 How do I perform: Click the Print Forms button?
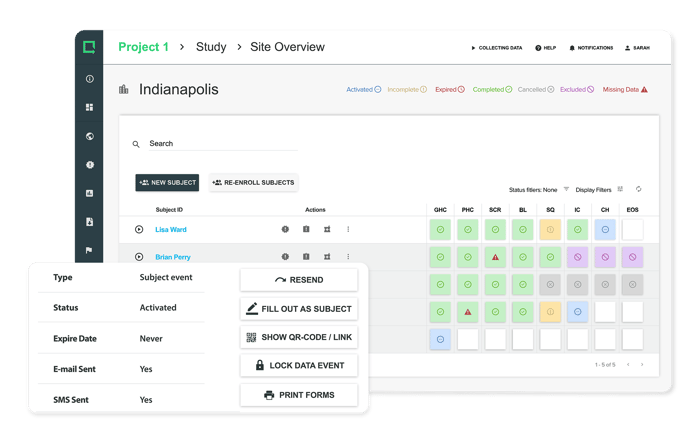299,395
